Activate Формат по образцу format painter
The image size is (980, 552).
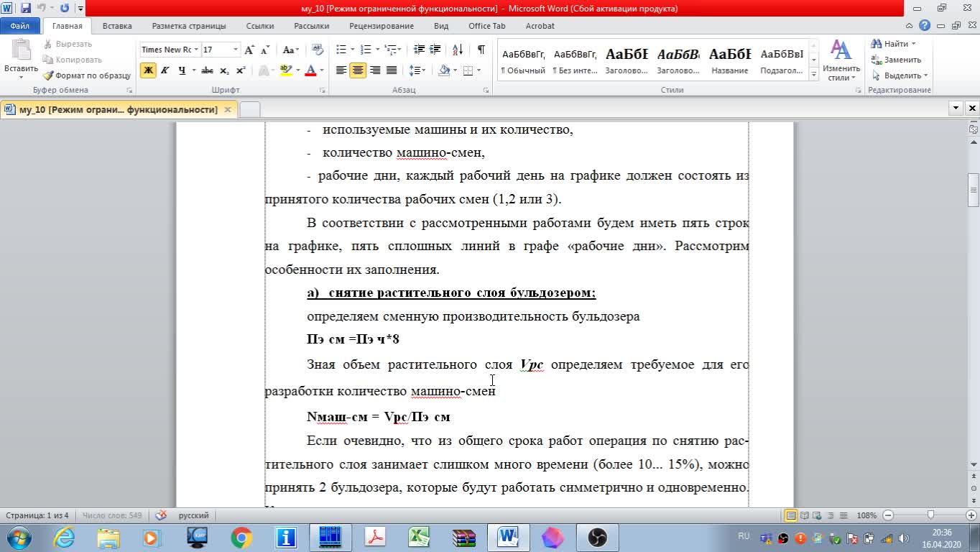(87, 75)
